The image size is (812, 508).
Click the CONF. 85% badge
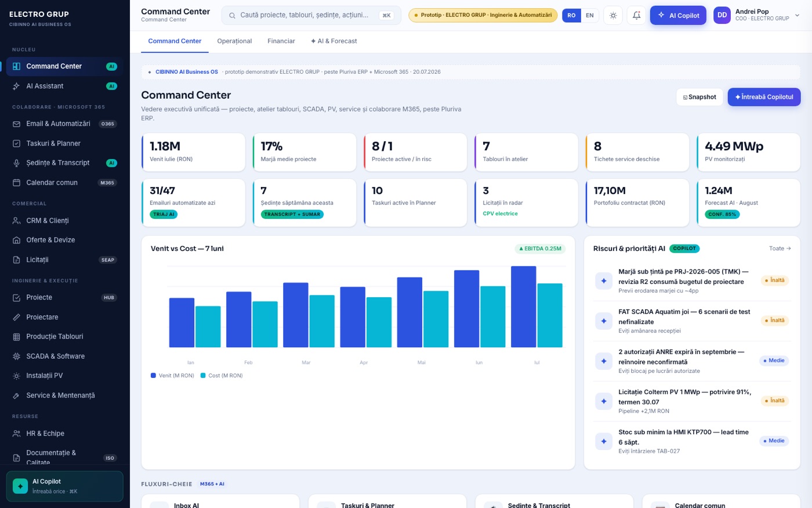click(722, 214)
